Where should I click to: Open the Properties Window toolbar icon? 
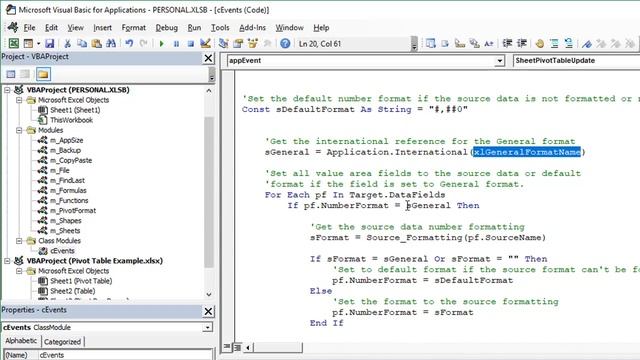[x=238, y=43]
